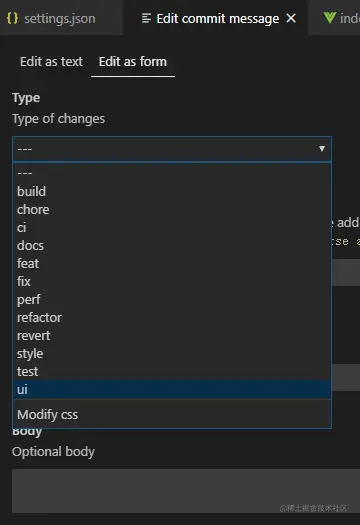The image size is (360, 525).
Task: Select chore commit type
Action: 172,209
